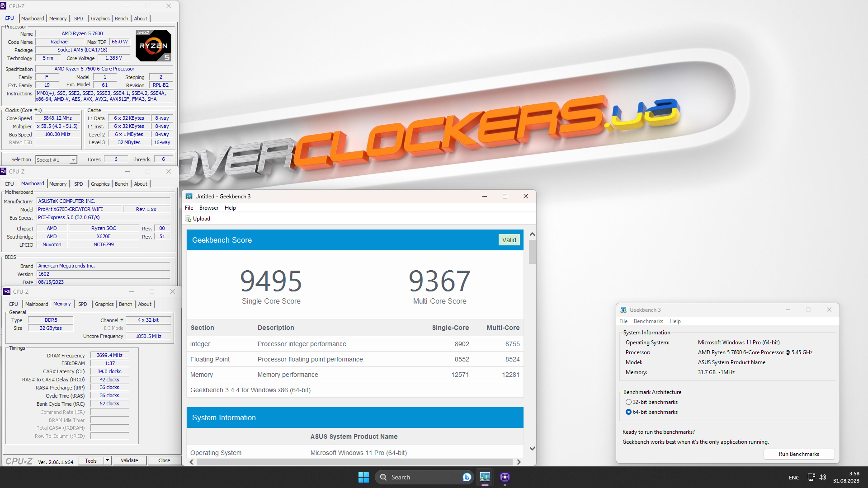Screen dimensions: 868x488
Task: Click System Information section header
Action: pyautogui.click(x=355, y=418)
